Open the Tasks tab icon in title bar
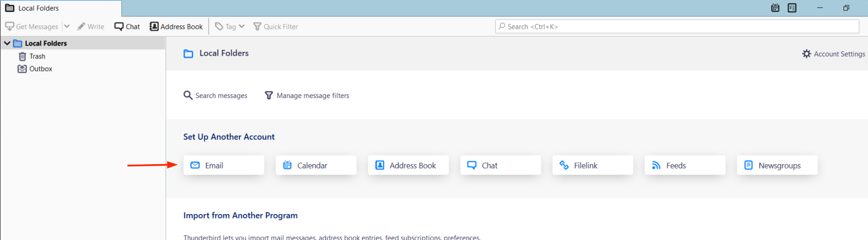Screen dimensions: 868x240 tap(792, 8)
